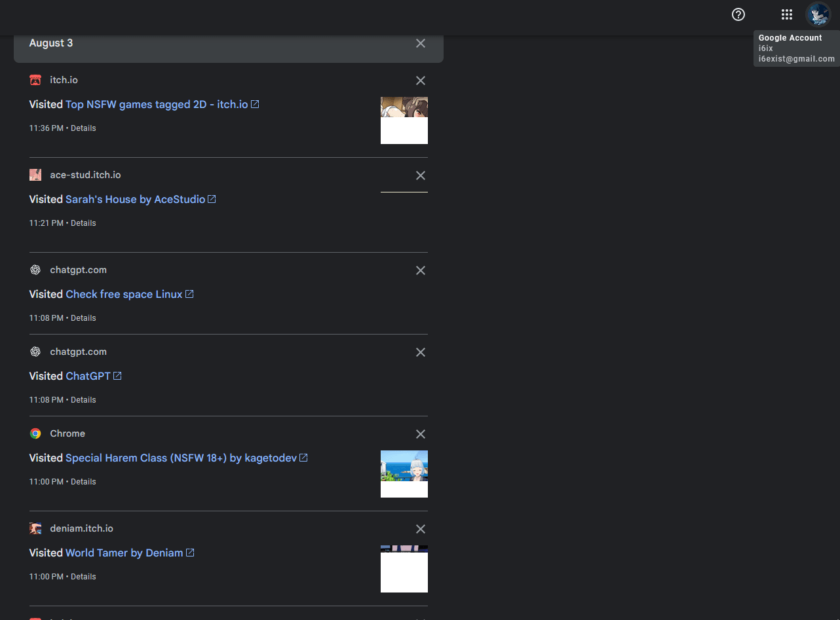Open the Sarah's House by AceStudio link
The image size is (840, 620).
click(x=135, y=200)
